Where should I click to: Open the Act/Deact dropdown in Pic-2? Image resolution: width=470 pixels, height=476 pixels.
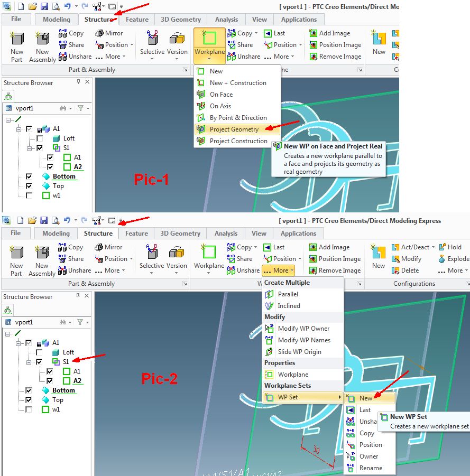pos(433,247)
